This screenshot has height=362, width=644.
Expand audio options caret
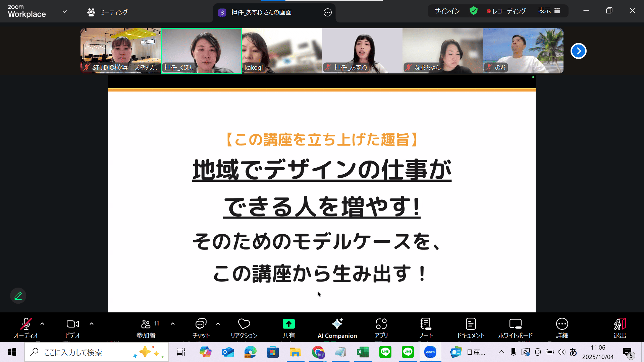[x=42, y=324]
